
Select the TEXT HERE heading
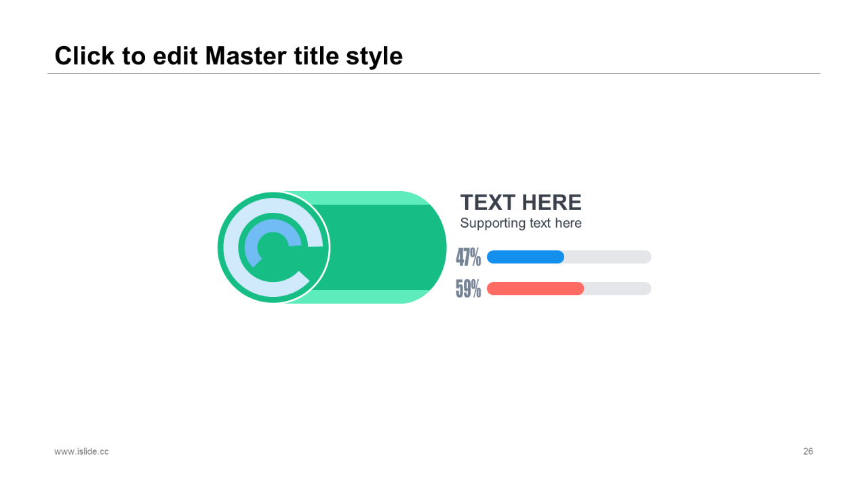click(521, 202)
